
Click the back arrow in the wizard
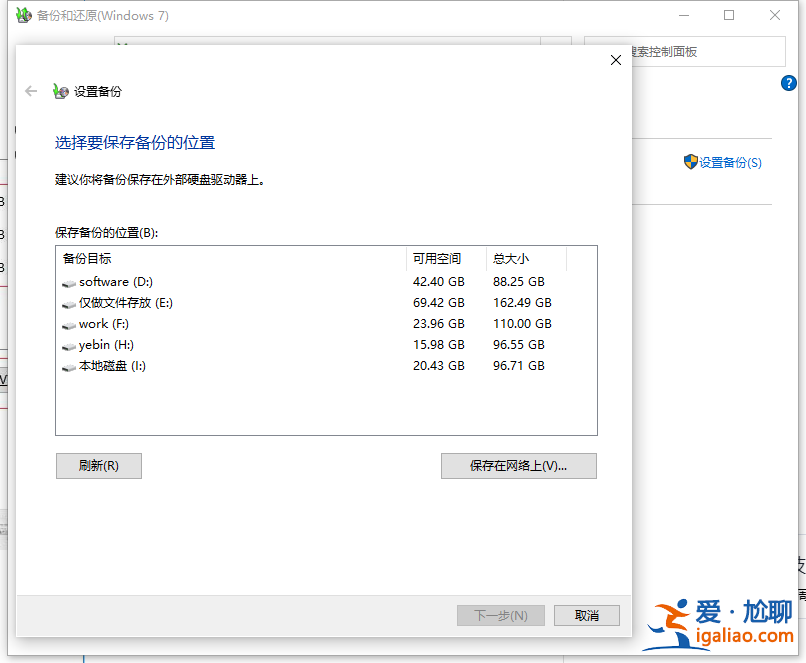pos(31,91)
